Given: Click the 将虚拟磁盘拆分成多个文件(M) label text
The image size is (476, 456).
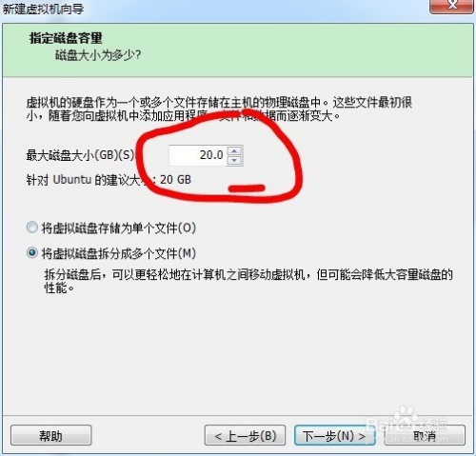Looking at the screenshot, I should (119, 253).
